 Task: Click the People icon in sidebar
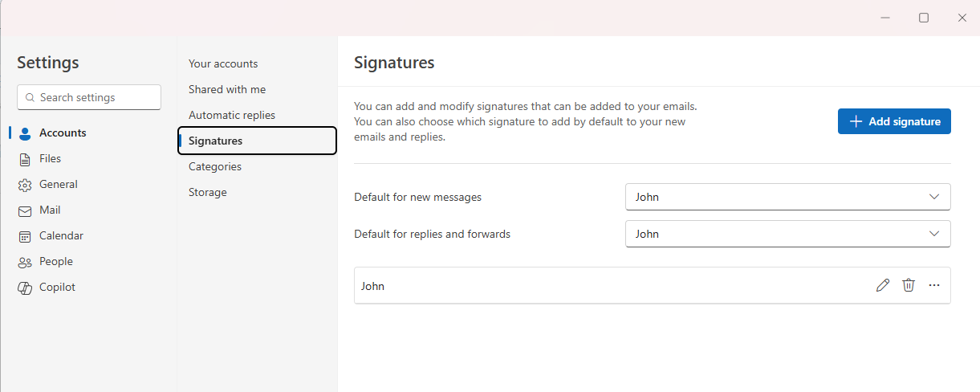tap(25, 262)
